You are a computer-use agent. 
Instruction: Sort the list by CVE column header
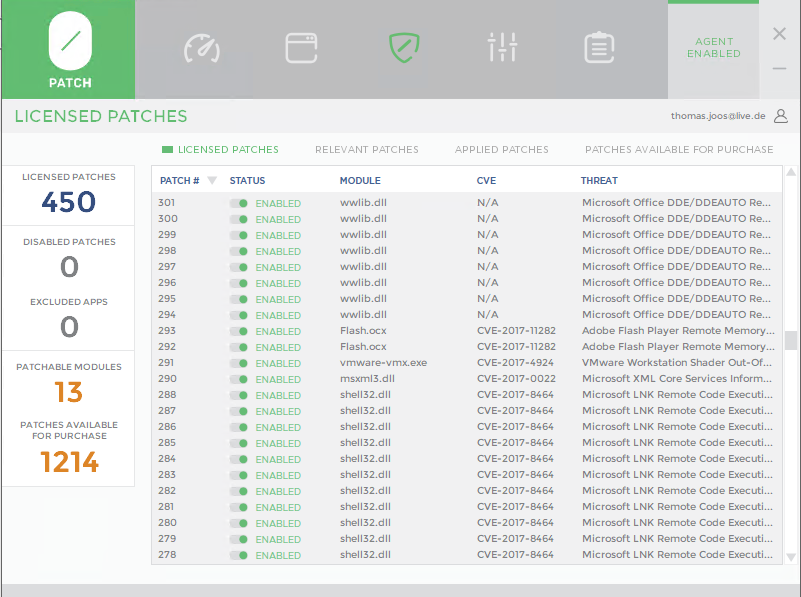486,181
